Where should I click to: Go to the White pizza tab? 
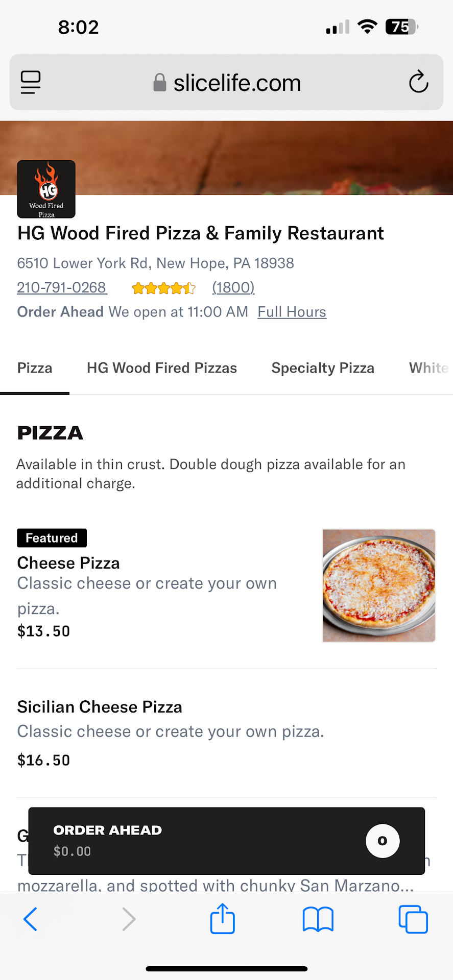(x=428, y=368)
